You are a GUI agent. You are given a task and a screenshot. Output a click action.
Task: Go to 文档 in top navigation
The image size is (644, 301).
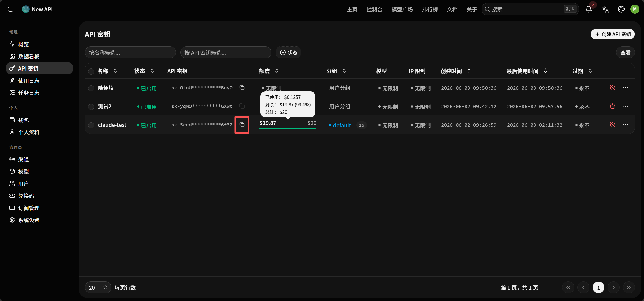pyautogui.click(x=452, y=9)
